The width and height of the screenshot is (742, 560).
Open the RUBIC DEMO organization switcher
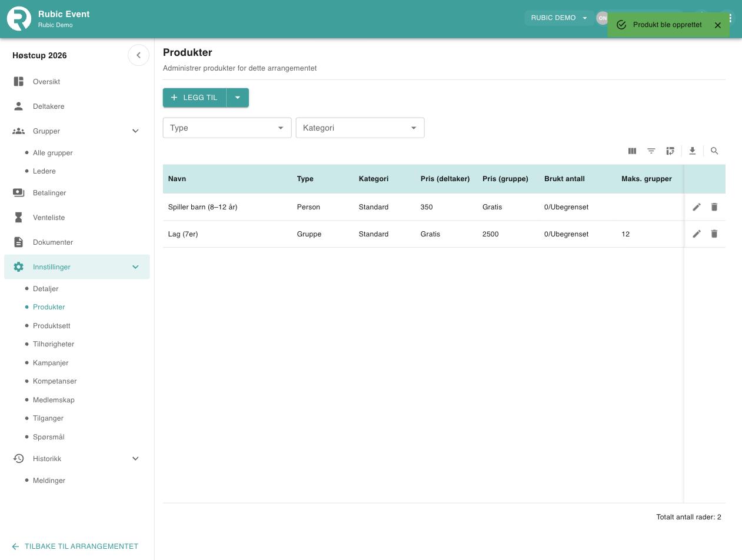[559, 18]
